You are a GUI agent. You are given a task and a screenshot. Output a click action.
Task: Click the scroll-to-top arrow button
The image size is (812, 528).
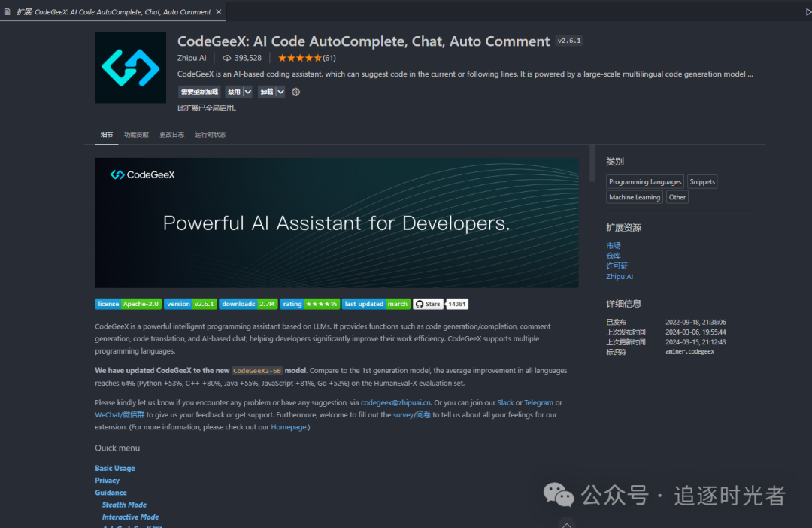[567, 523]
